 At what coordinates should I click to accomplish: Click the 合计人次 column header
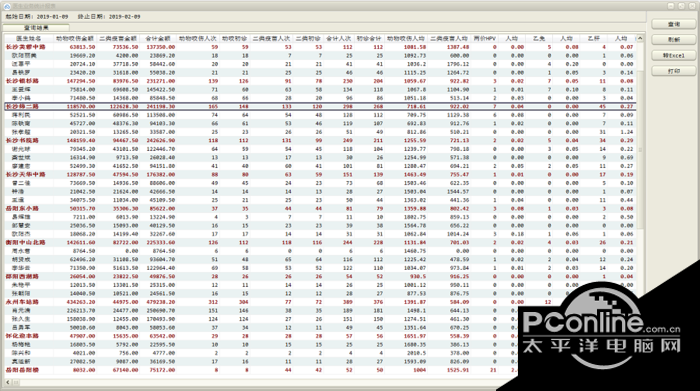coord(339,38)
